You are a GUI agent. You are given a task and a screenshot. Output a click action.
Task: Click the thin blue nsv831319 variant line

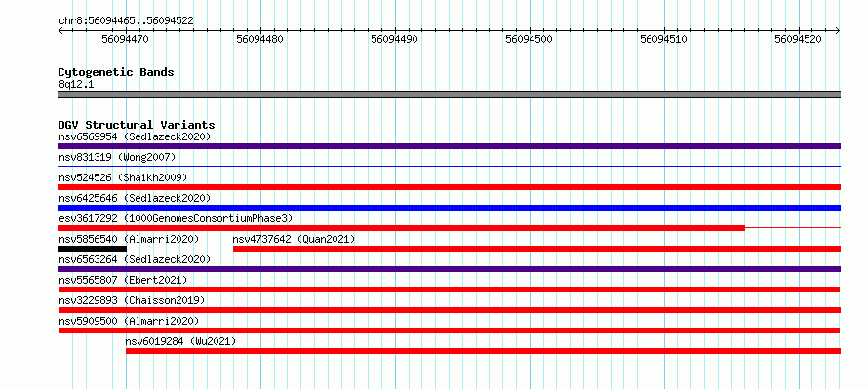[x=449, y=166]
